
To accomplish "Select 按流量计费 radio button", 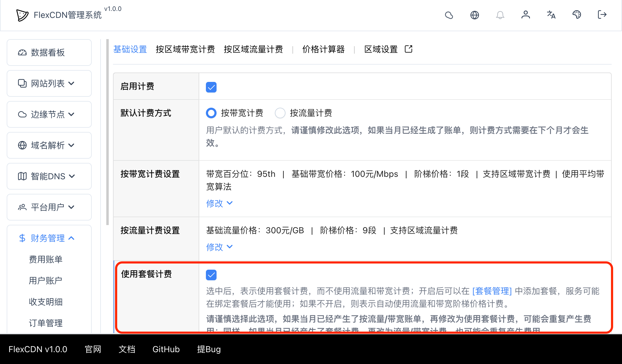I will (x=280, y=113).
